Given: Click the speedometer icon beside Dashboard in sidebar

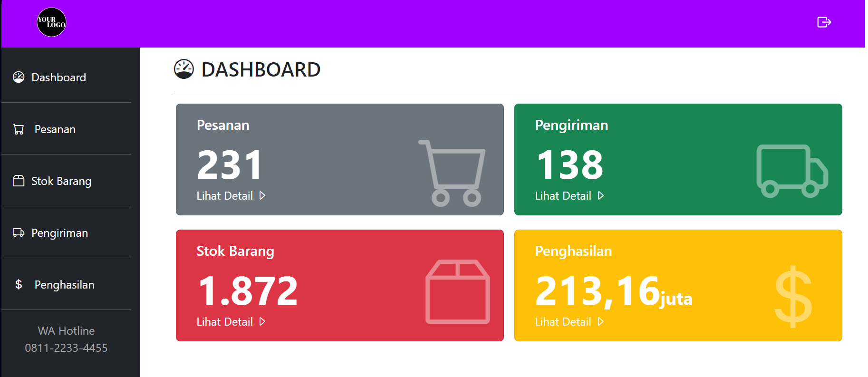Looking at the screenshot, I should point(19,77).
